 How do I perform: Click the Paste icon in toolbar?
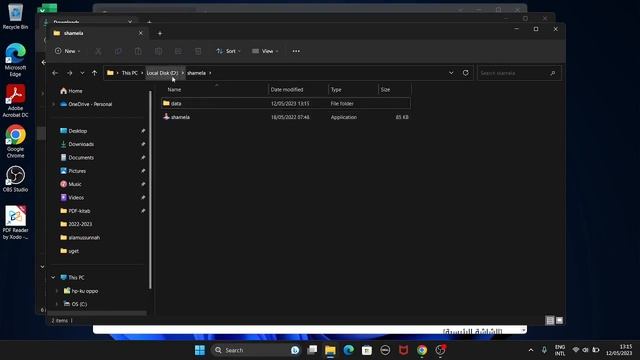138,51
